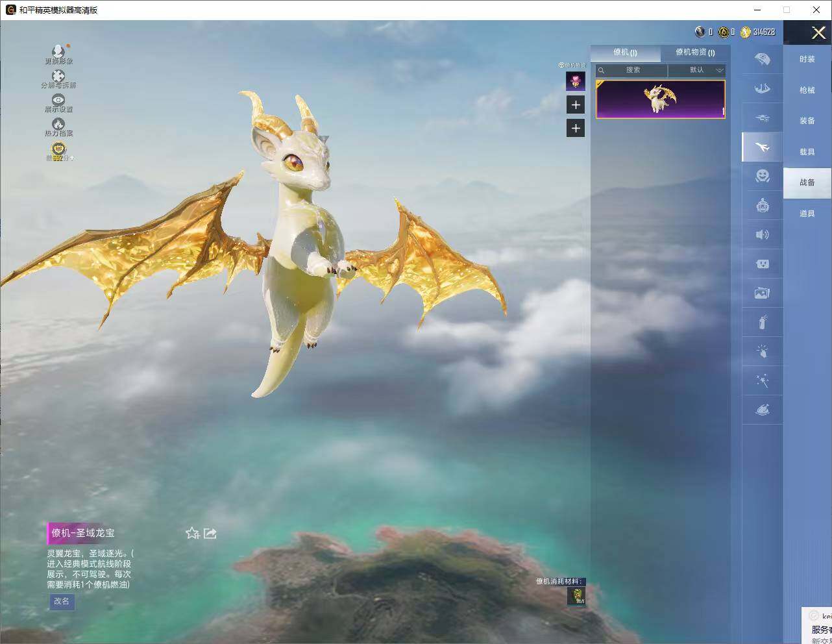Click the silver globe currency icon
This screenshot has width=832, height=644.
pos(700,32)
